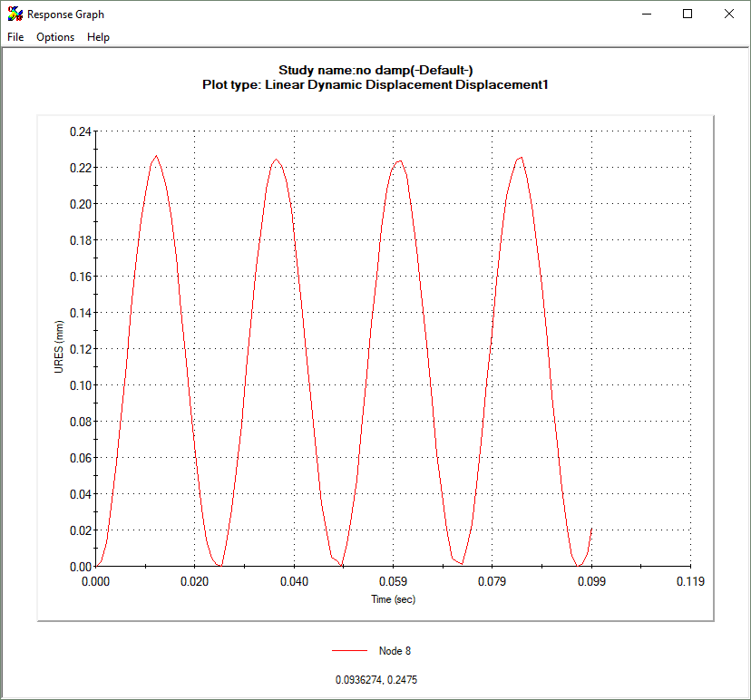
Task: Click the 0.14 y-axis value
Action: pyautogui.click(x=81, y=313)
